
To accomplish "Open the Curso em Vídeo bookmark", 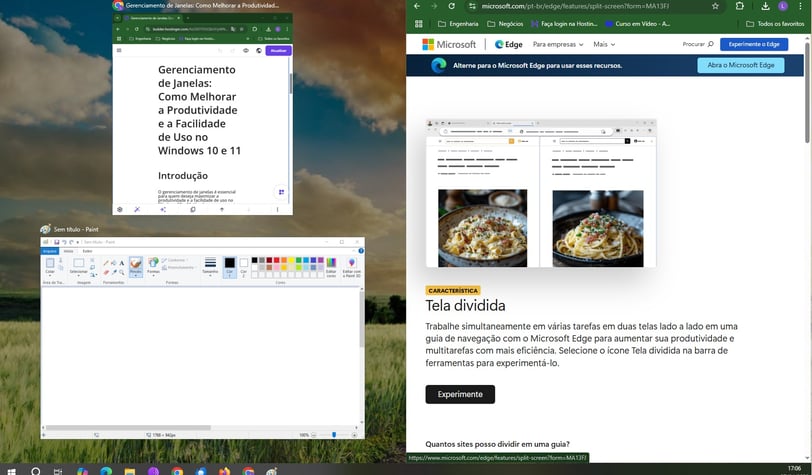I will click(637, 24).
